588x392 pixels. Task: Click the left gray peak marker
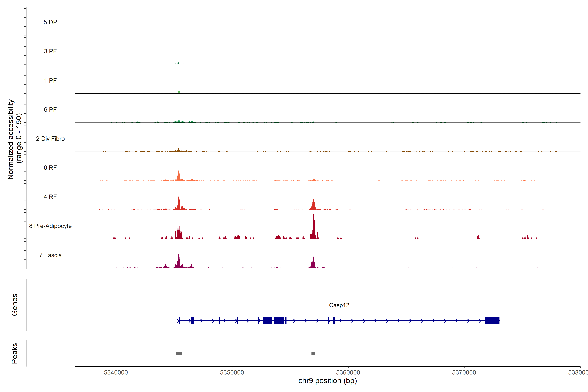click(179, 353)
